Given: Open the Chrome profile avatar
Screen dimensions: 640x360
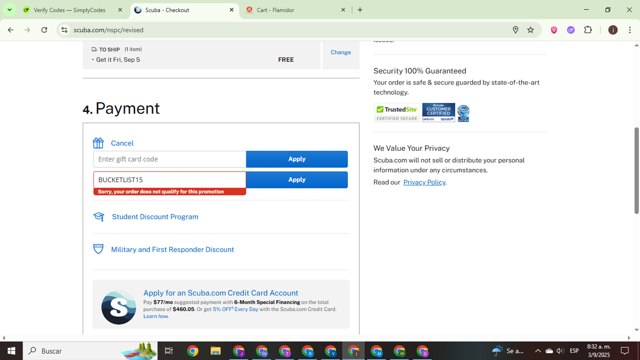Looking at the screenshot, I should (613, 30).
